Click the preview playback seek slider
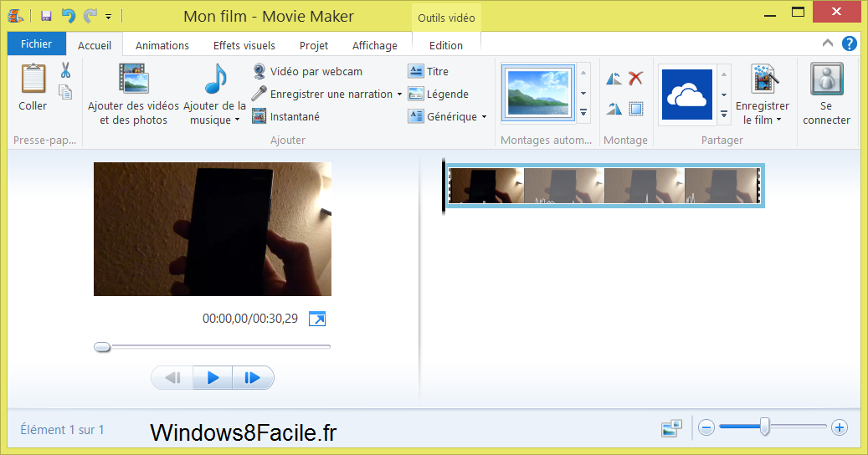 coord(213,346)
